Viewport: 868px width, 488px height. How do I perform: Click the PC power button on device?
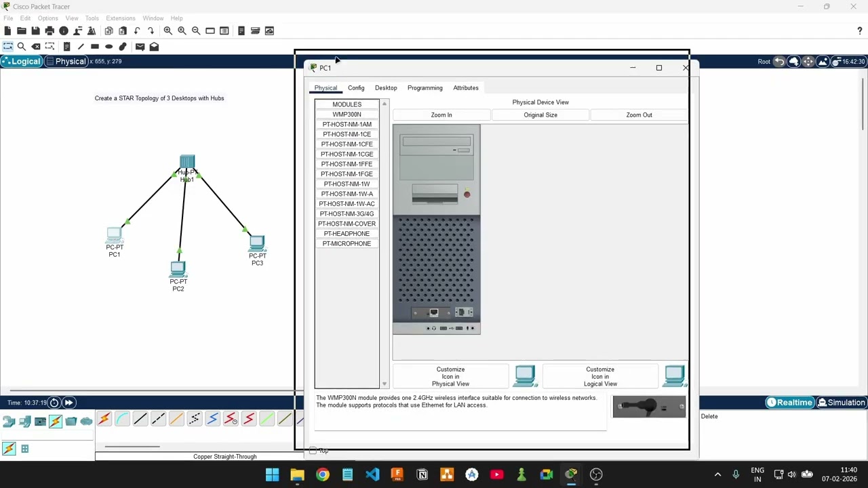467,195
